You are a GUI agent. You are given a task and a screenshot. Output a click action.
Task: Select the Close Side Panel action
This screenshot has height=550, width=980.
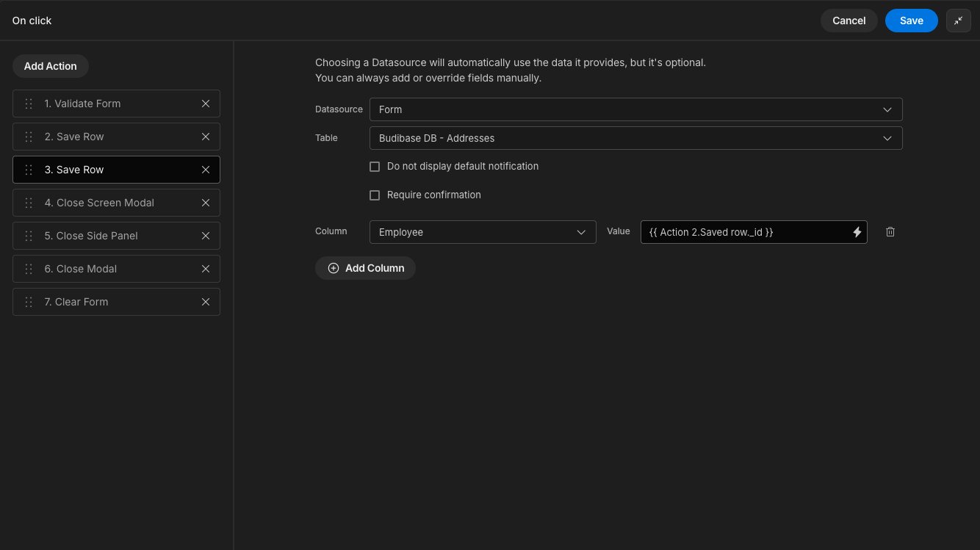tap(116, 236)
